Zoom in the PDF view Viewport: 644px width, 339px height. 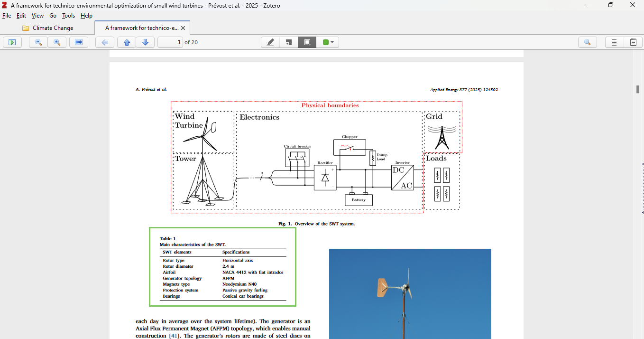coord(57,42)
